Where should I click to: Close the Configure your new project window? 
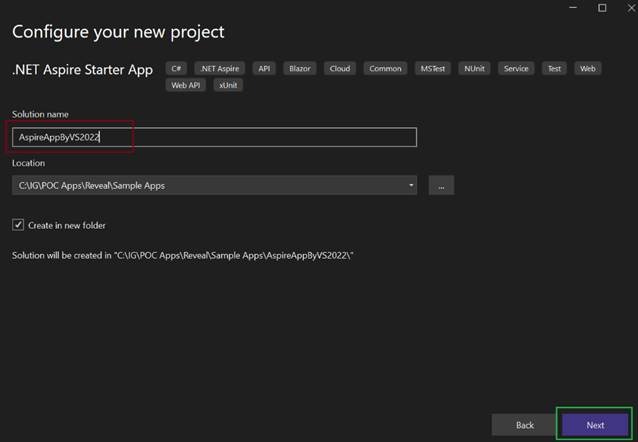[x=625, y=8]
